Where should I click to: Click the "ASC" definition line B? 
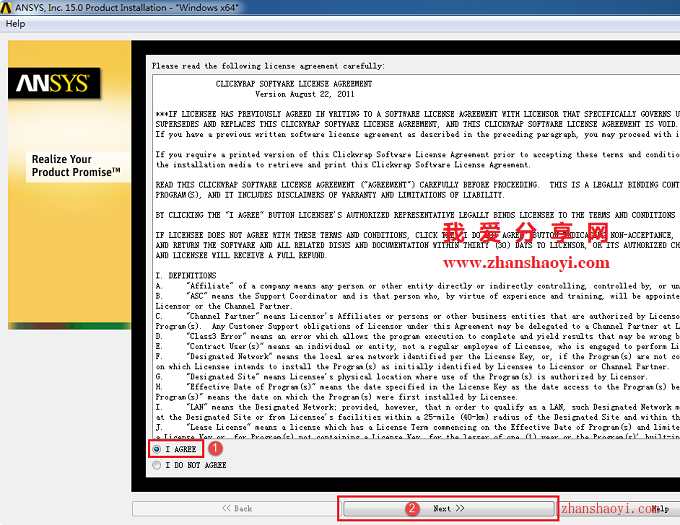[418, 296]
